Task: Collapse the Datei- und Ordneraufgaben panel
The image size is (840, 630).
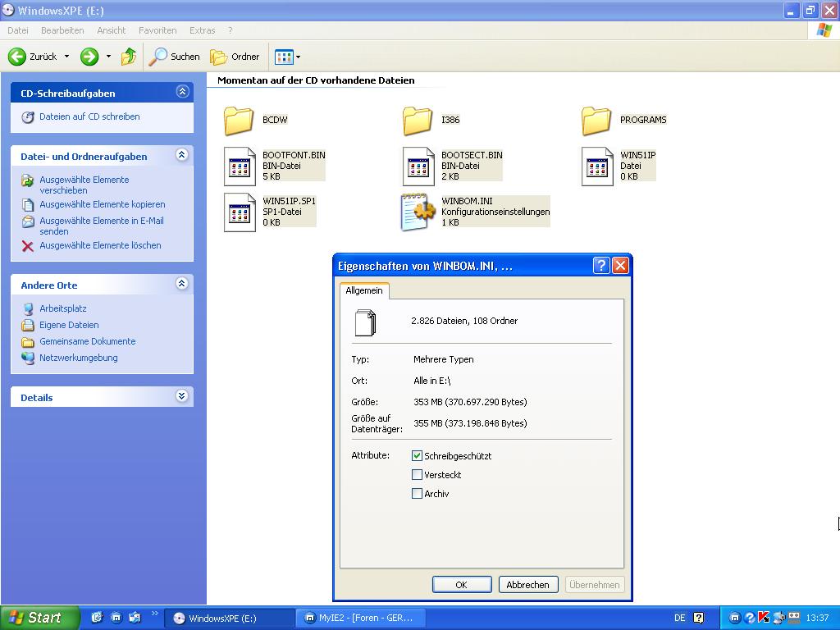Action: (x=182, y=155)
